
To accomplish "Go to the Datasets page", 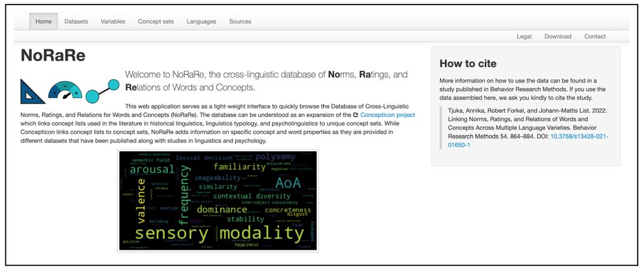I will [x=76, y=21].
